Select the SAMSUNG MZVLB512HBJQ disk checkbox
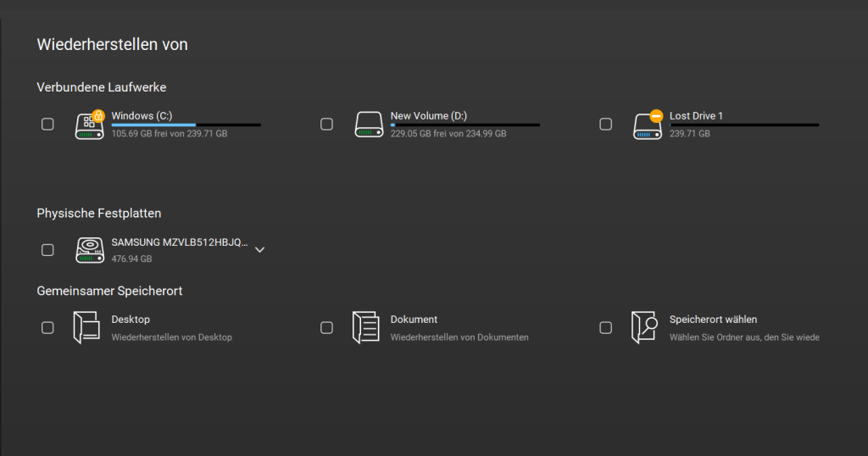Screen dimensions: 868x456 pyautogui.click(x=48, y=250)
